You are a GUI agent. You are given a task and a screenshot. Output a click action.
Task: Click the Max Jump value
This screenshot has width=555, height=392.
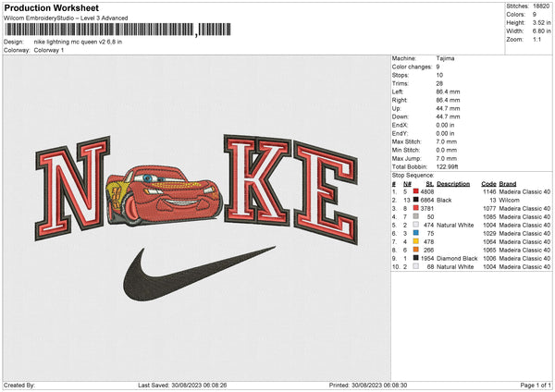point(447,158)
